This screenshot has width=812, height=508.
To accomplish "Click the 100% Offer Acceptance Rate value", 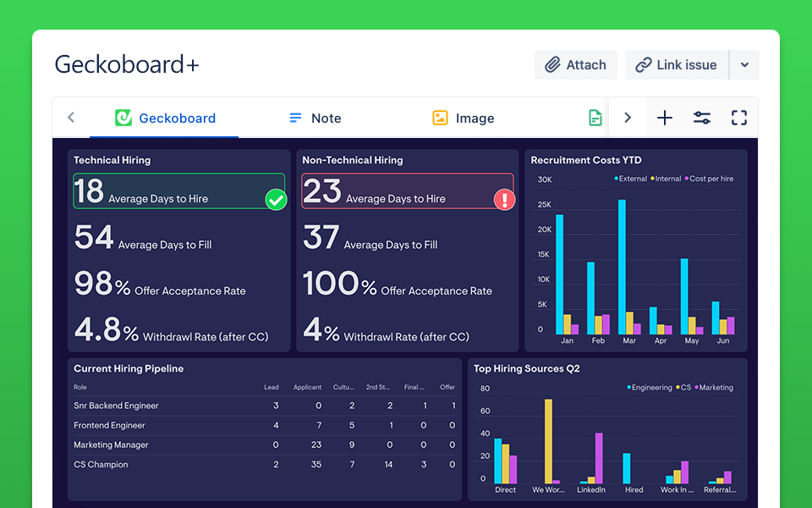I will click(340, 284).
